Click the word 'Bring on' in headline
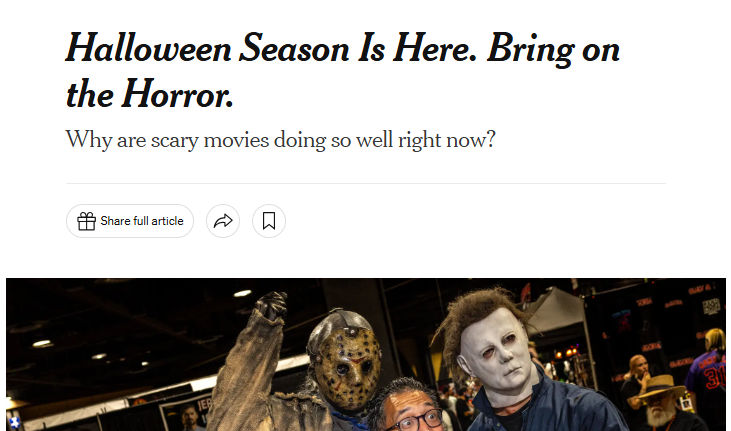This screenshot has height=431, width=731. [x=553, y=50]
